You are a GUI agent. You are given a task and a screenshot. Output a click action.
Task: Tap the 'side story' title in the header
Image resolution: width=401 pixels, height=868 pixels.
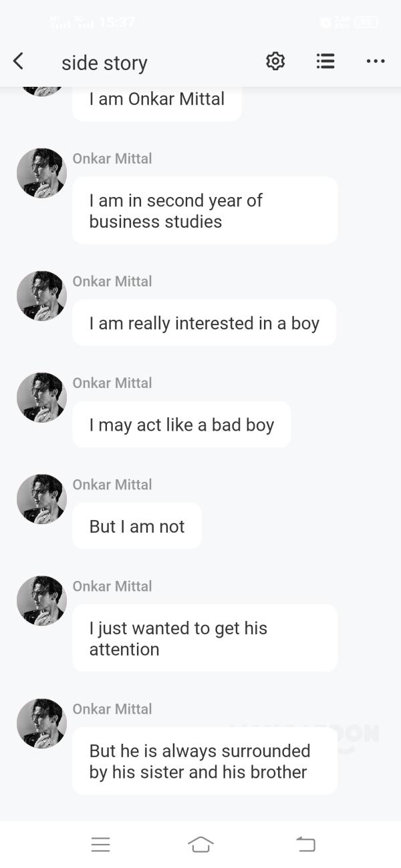point(104,62)
